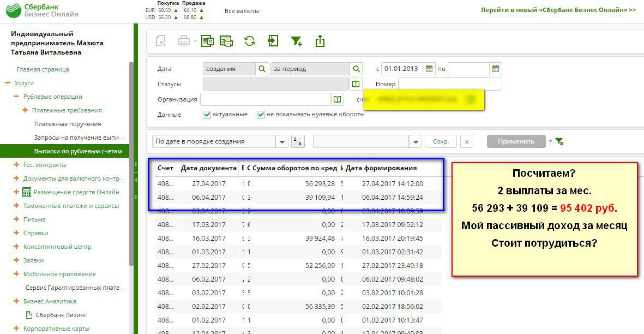Open Запросы на получение выписки item

pos(79,138)
